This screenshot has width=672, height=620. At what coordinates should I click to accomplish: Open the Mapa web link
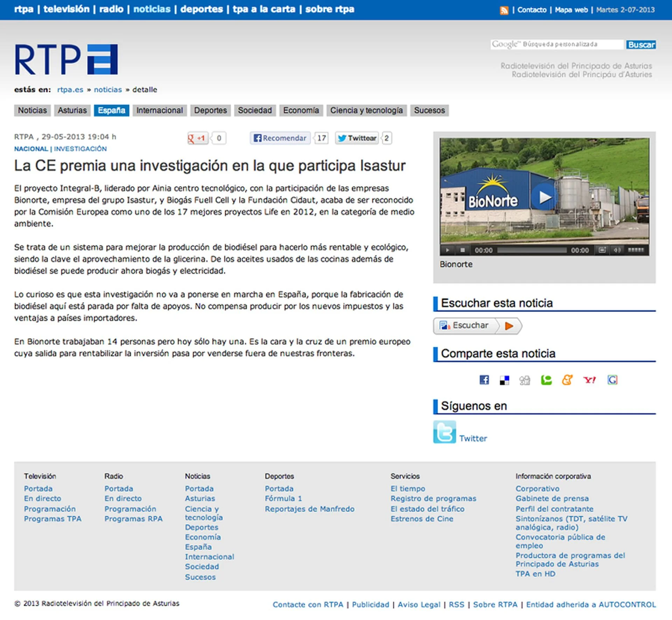tap(571, 10)
